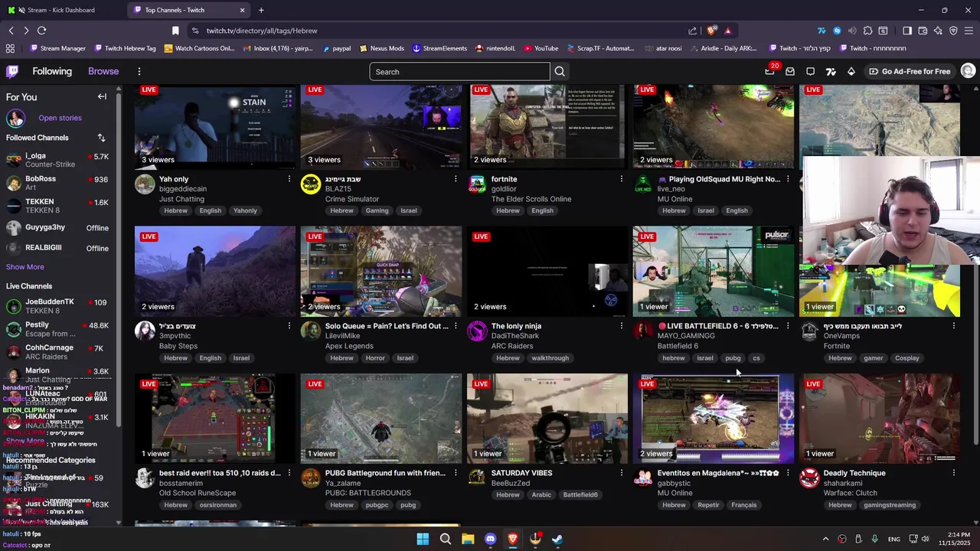The height and width of the screenshot is (551, 980).
Task: Open options menu for fortnite stream
Action: 621,179
